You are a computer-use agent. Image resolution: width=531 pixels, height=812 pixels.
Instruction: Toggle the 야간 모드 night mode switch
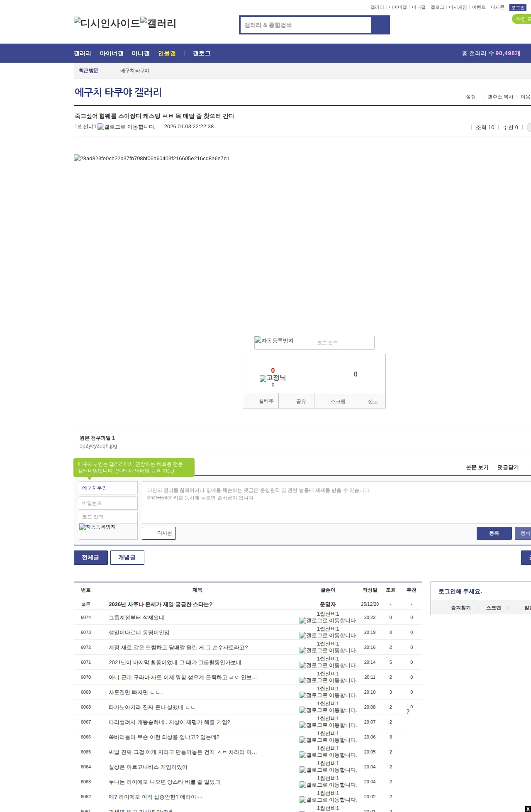(x=521, y=19)
